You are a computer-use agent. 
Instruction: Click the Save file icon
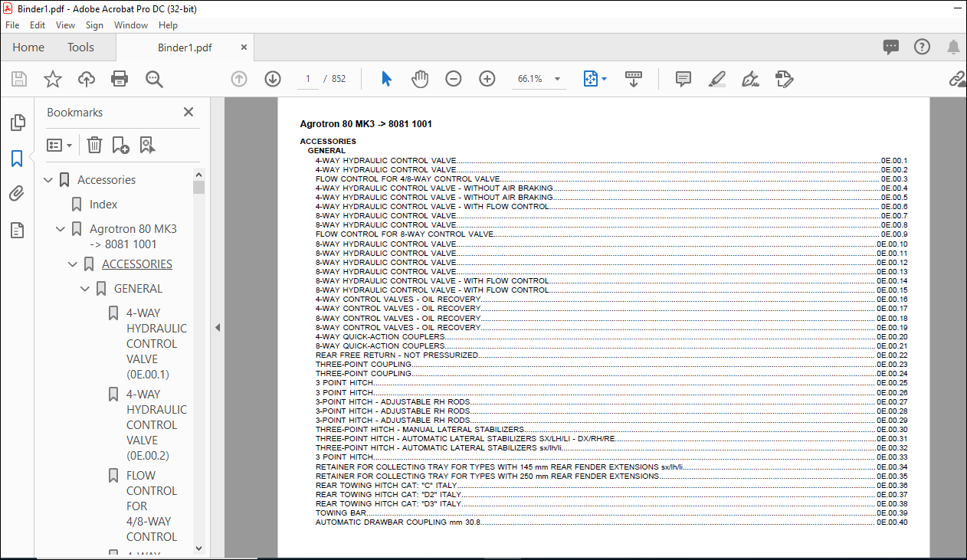19,79
